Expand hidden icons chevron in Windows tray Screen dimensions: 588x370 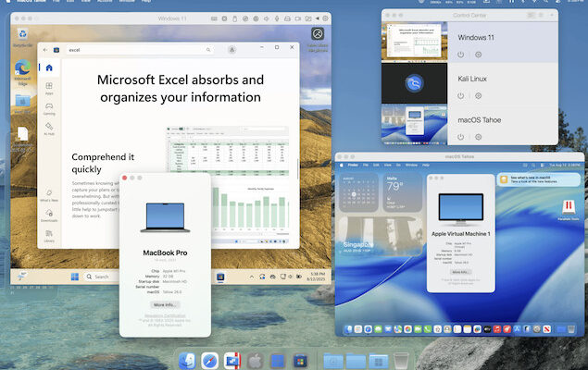[252, 277]
